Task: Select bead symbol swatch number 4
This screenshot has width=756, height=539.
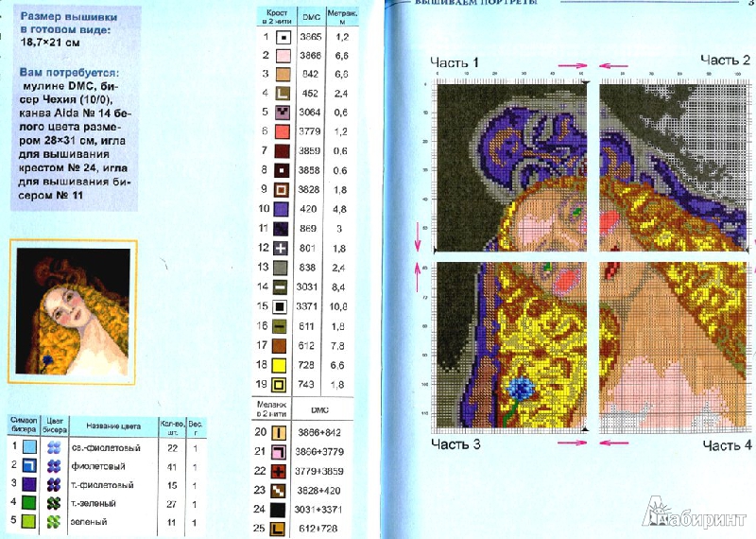Action: (x=29, y=502)
